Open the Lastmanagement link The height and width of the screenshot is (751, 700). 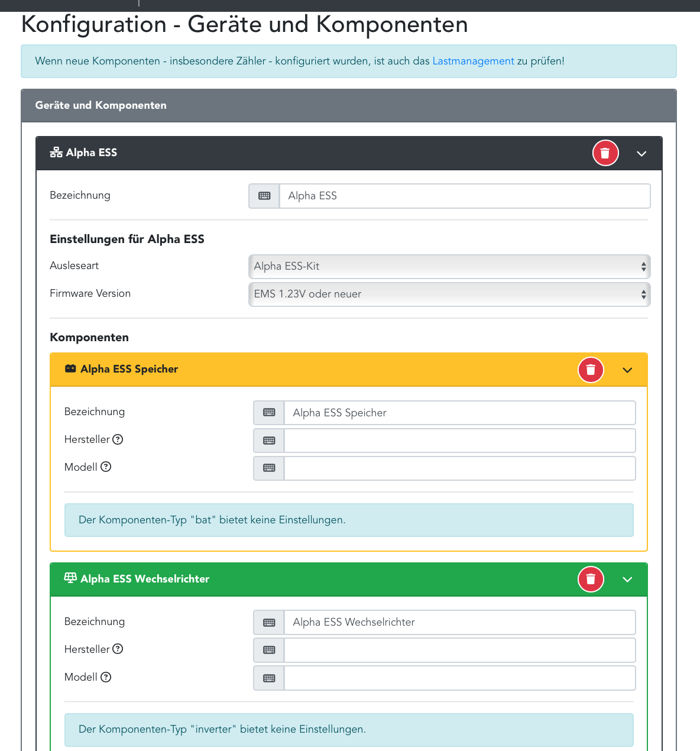tap(473, 61)
